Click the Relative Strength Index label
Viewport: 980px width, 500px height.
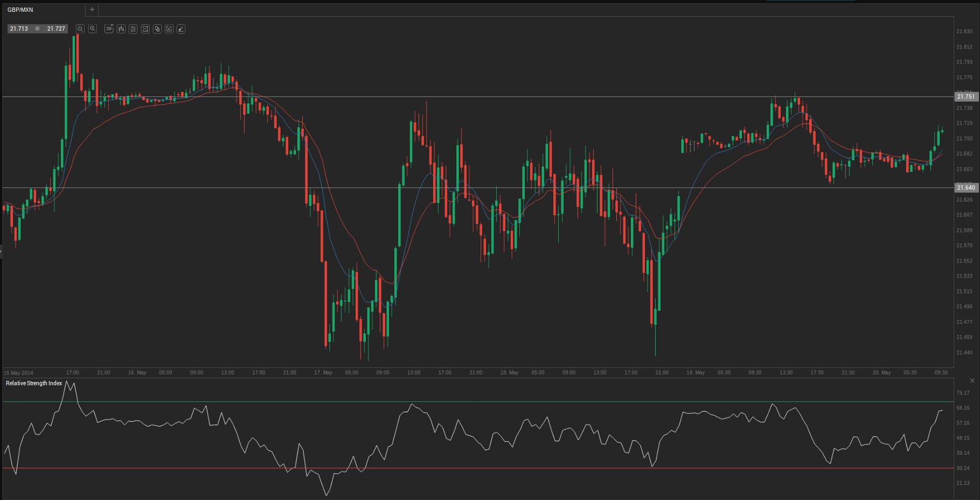pos(34,384)
